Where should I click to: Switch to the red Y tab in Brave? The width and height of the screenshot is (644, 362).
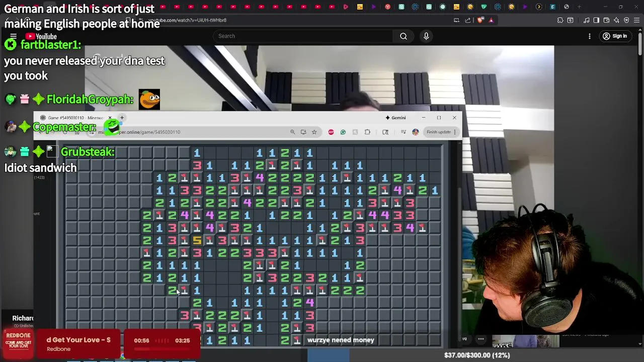click(387, 7)
